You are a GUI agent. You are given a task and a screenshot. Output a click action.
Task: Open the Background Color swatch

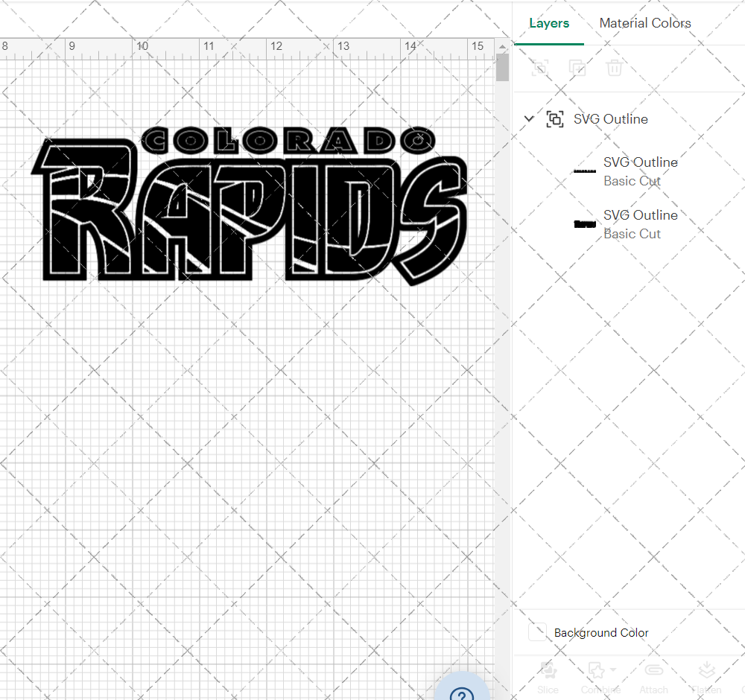click(537, 632)
